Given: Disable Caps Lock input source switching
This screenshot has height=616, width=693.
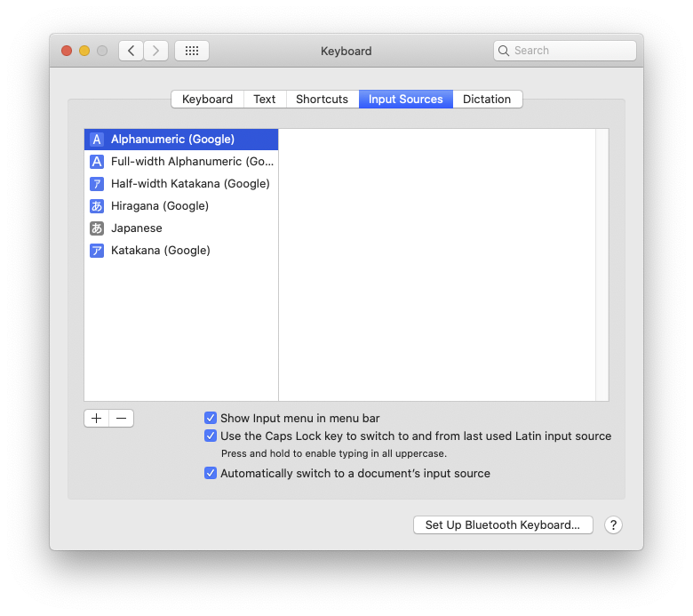Looking at the screenshot, I should (211, 436).
